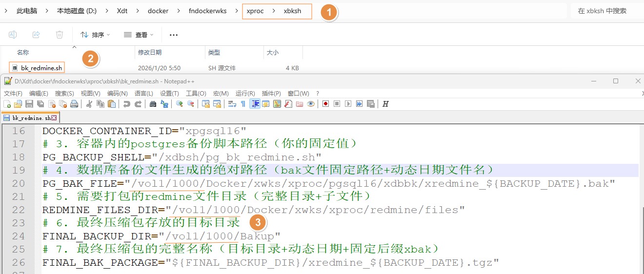Save the recorded macro icon
This screenshot has height=274, width=644.
370,104
